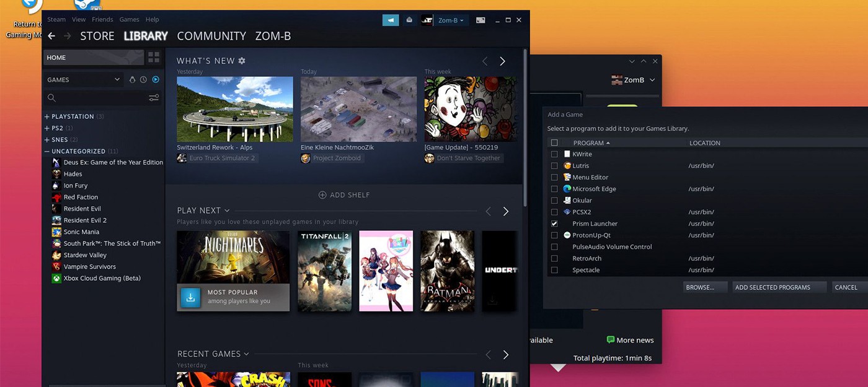Click the Sonic Mania sidebar icon
This screenshot has height=387, width=868.
click(x=56, y=232)
